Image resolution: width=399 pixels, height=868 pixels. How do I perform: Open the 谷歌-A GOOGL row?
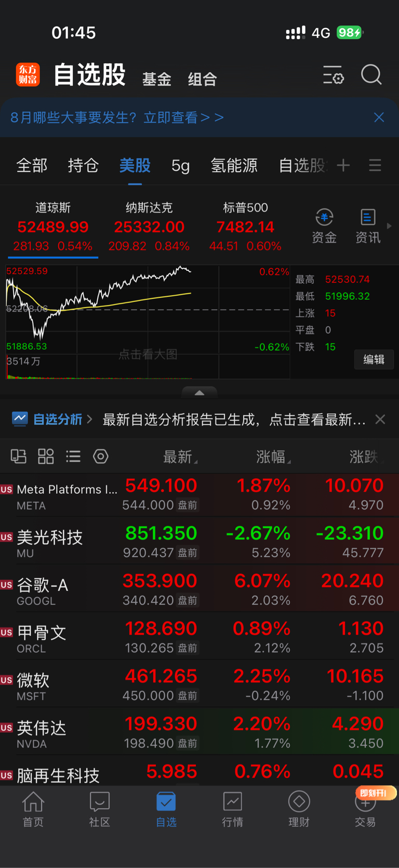[199, 590]
